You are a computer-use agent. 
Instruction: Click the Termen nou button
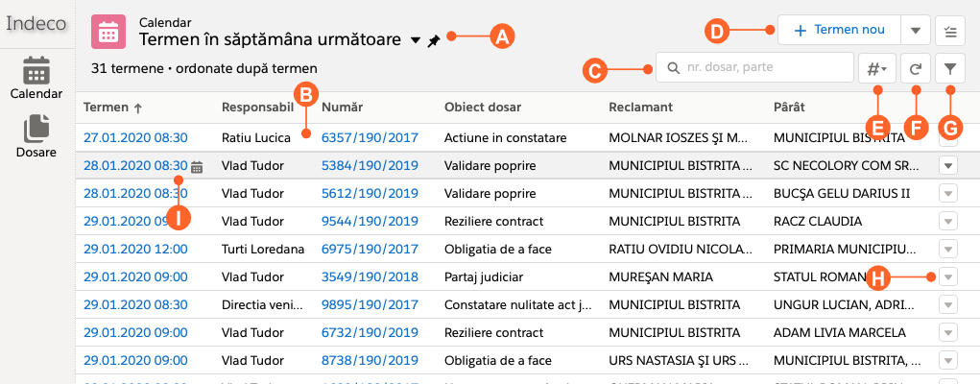pos(838,31)
